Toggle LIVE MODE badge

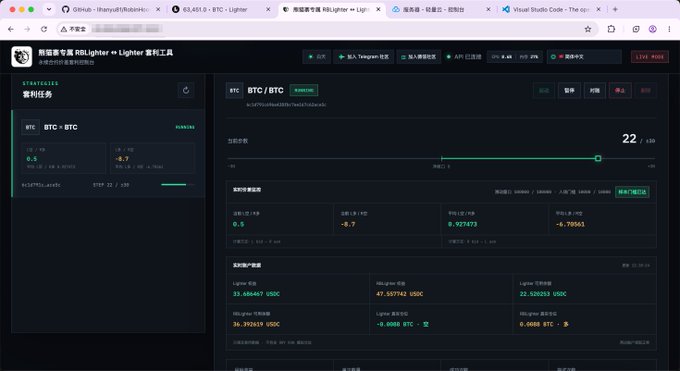(650, 57)
